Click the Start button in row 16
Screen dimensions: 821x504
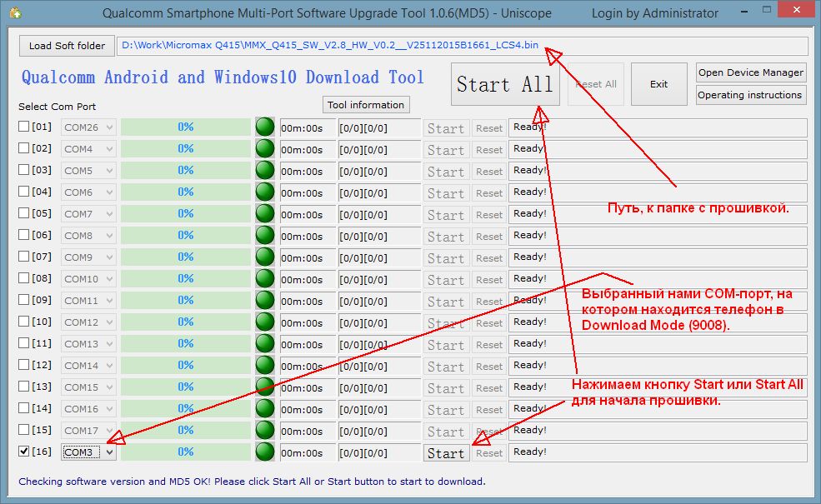[x=446, y=453]
